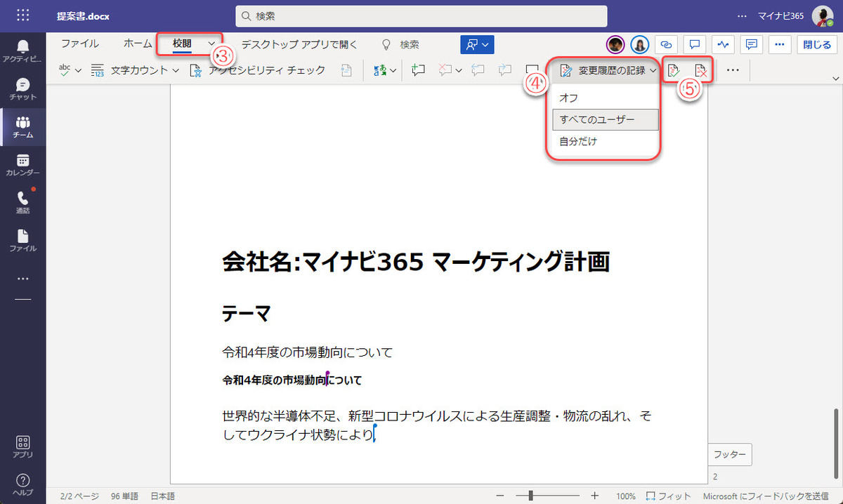Expand the translate dropdown arrow

393,70
